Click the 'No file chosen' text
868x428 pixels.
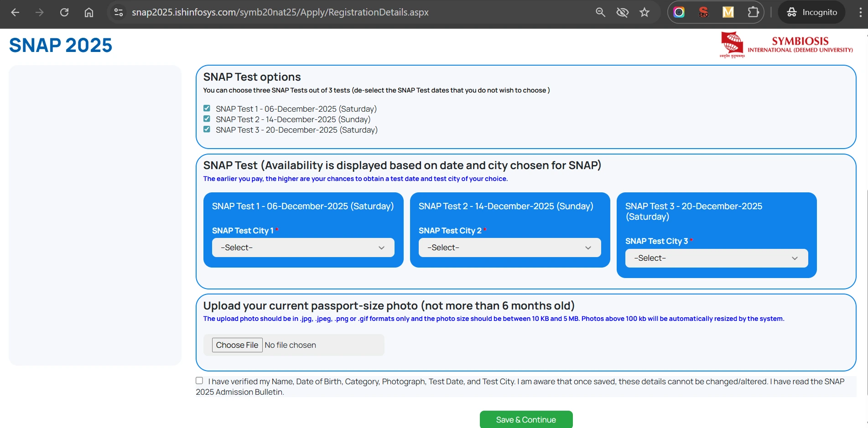coord(290,345)
